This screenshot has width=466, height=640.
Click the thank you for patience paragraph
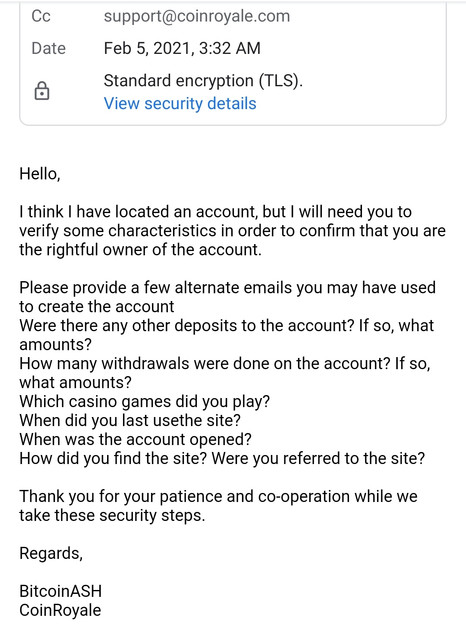[x=218, y=506]
